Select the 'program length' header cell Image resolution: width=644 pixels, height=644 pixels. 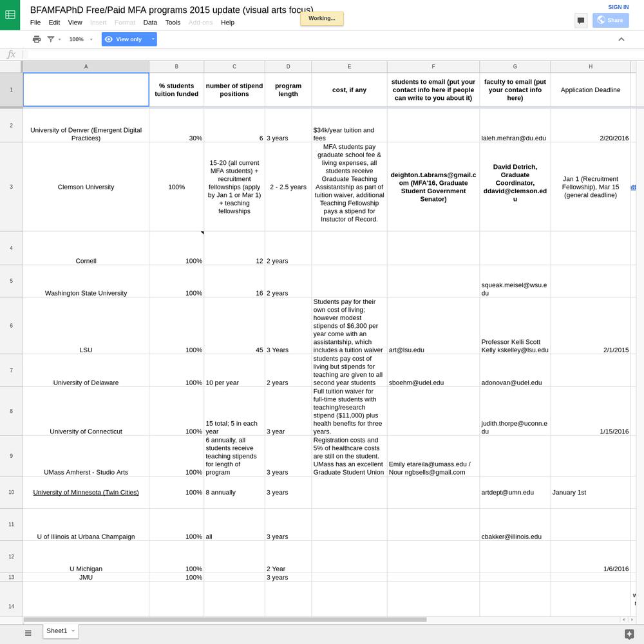click(x=289, y=90)
